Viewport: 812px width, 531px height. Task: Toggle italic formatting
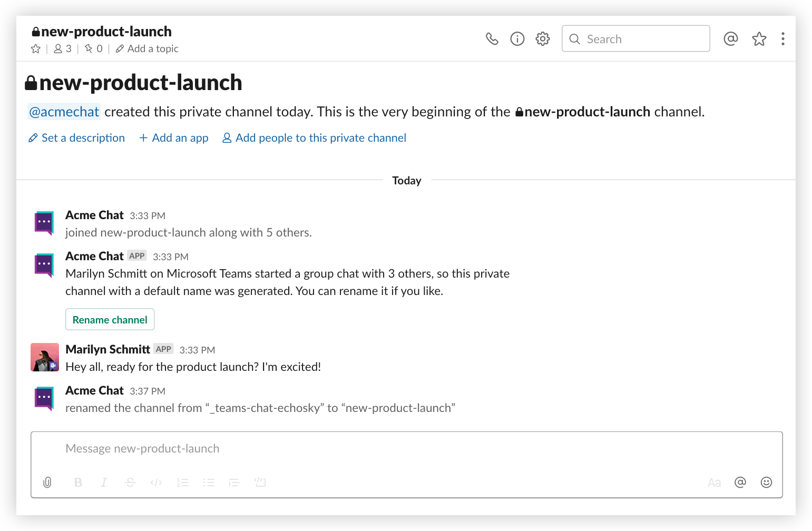pos(104,483)
